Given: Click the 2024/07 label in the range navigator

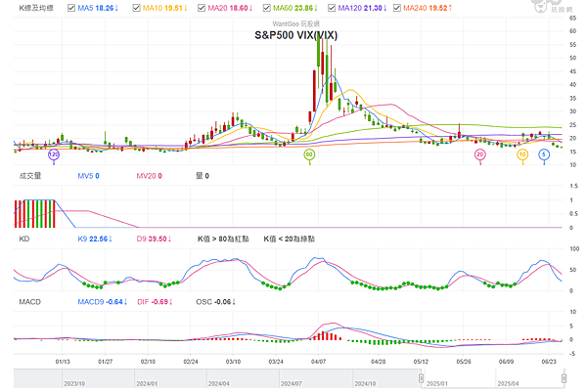Looking at the screenshot, I should point(292,384).
